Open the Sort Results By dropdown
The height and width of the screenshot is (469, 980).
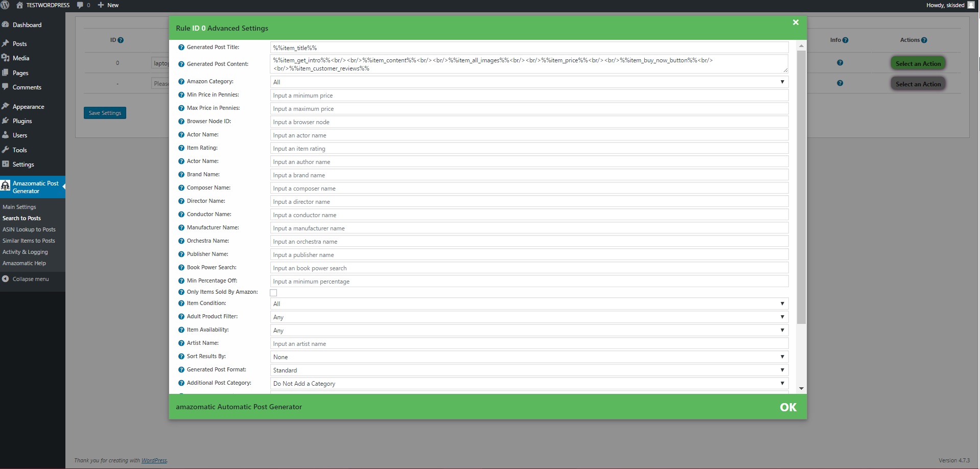(x=529, y=357)
